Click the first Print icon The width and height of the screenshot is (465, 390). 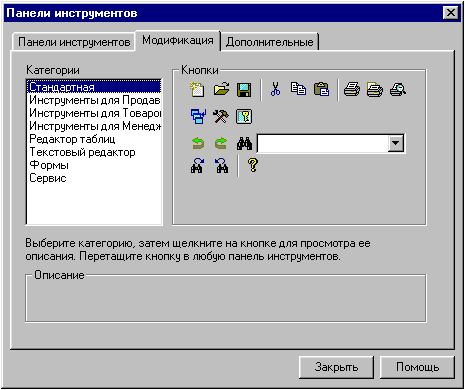pos(352,89)
